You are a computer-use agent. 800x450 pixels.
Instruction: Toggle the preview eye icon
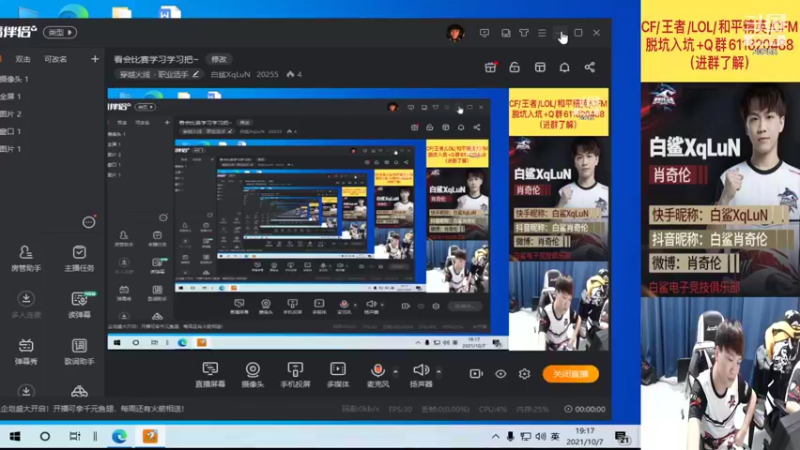coord(501,374)
